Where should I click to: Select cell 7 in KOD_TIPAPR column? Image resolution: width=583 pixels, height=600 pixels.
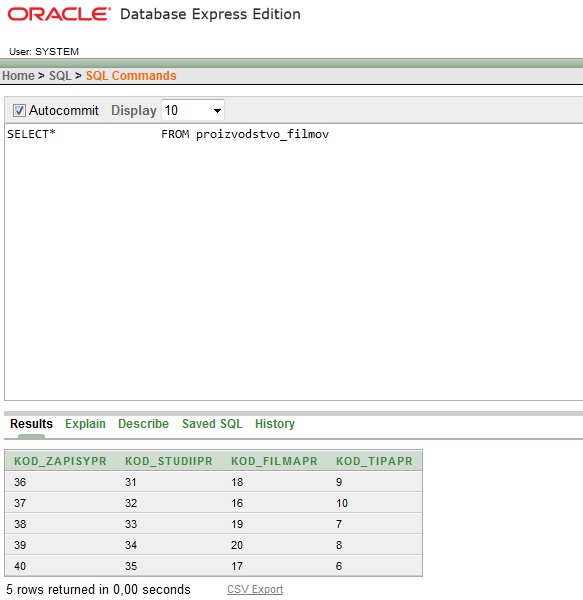click(x=339, y=524)
